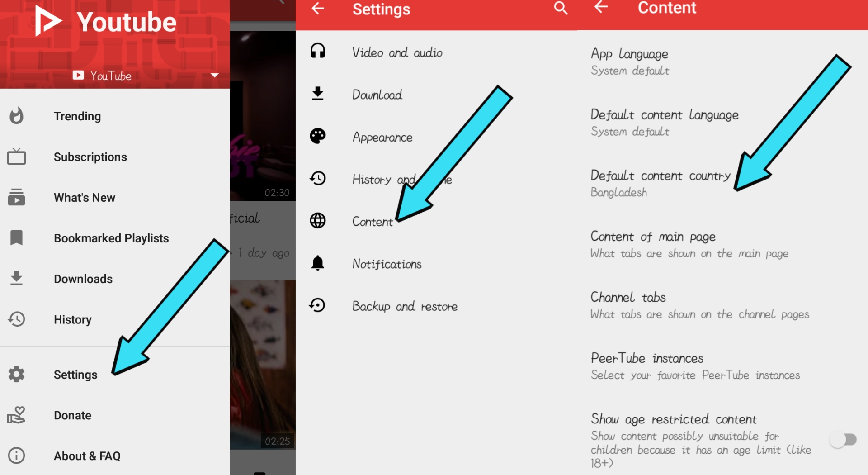Viewport: 868px width, 475px height.
Task: Select Backup and restore settings entry
Action: point(405,306)
